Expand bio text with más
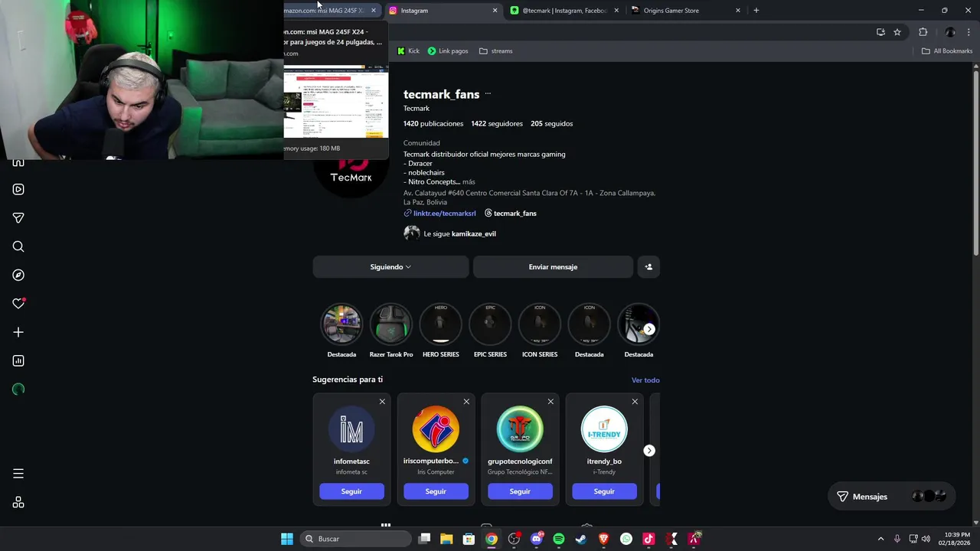 click(469, 182)
